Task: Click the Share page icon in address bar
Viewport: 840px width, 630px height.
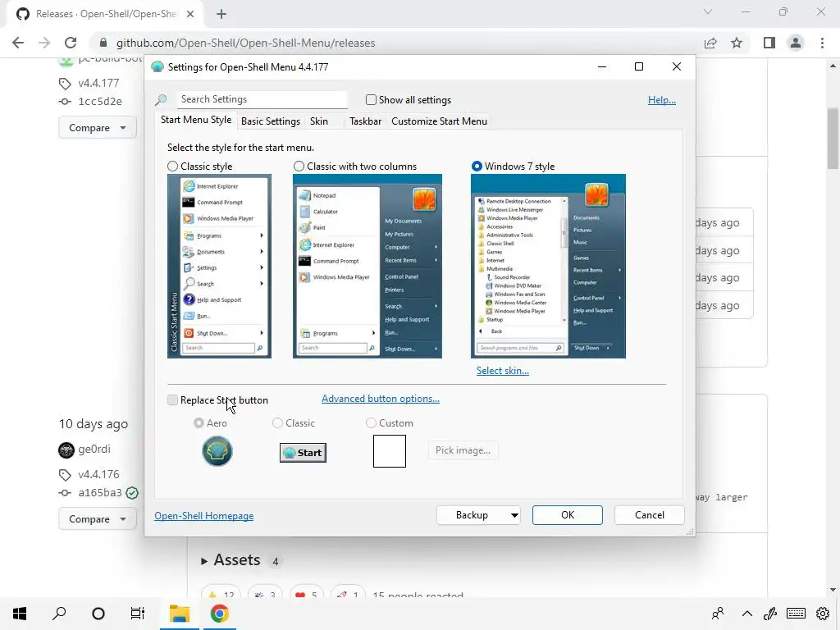Action: [711, 43]
